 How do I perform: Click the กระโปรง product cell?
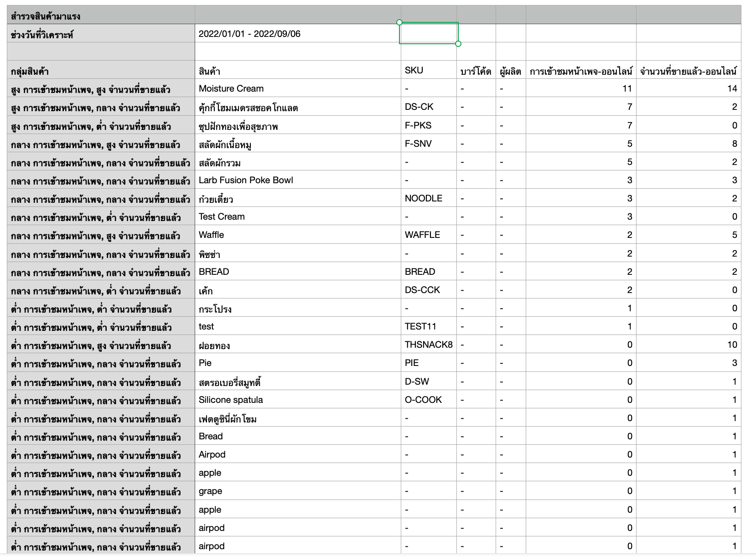point(298,308)
